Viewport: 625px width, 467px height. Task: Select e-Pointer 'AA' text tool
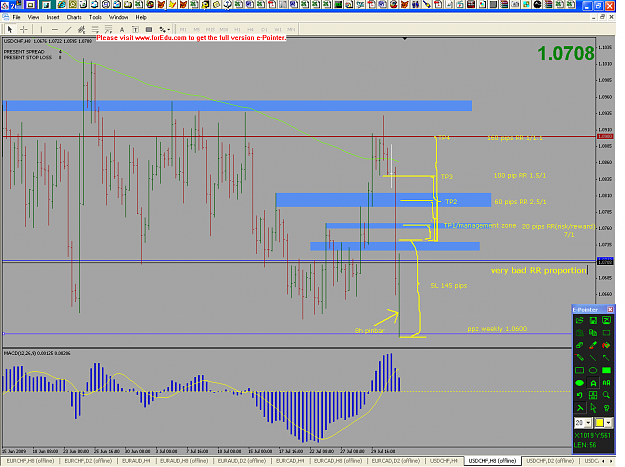tap(606, 383)
